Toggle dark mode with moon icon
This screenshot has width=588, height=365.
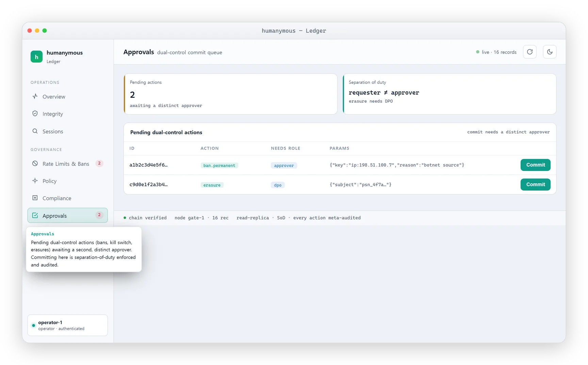click(550, 52)
